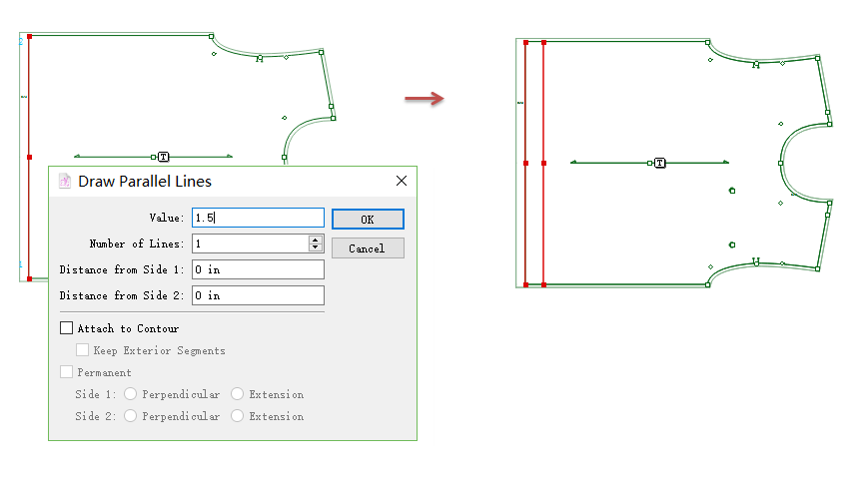
Task: Enable the Attach to Contour checkbox
Action: 67,328
